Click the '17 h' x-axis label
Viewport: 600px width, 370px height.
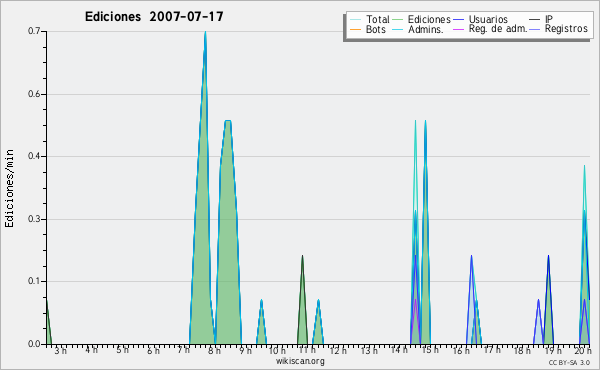[492, 350]
